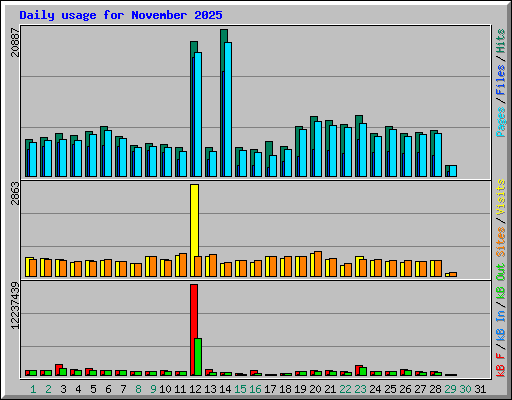Click the 'Daily usage for November 2025' title
The height and width of the screenshot is (400, 512).
(121, 15)
